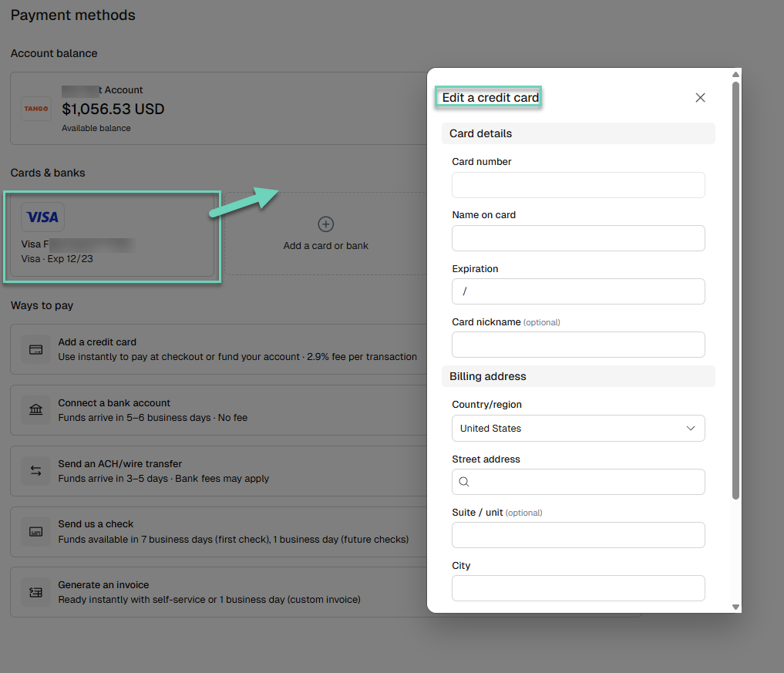Click the Card number field
This screenshot has height=673, width=784.
click(578, 185)
